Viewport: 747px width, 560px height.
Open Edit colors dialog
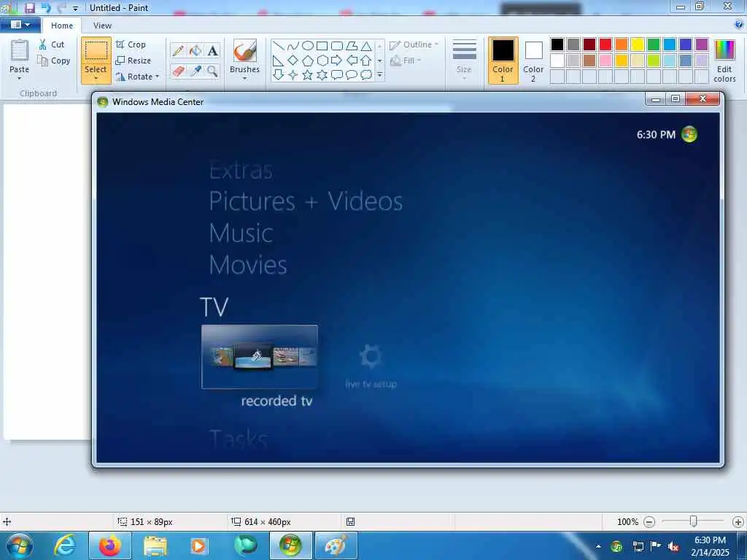click(x=724, y=61)
